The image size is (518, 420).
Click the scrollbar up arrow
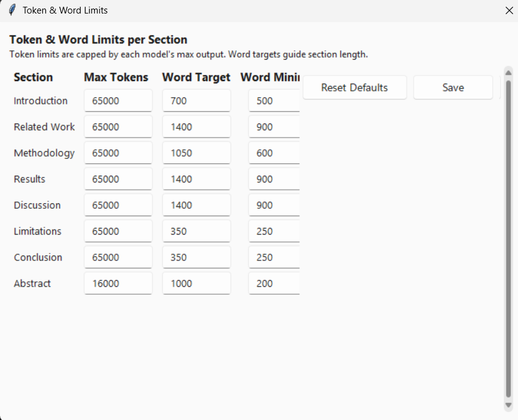click(508, 72)
